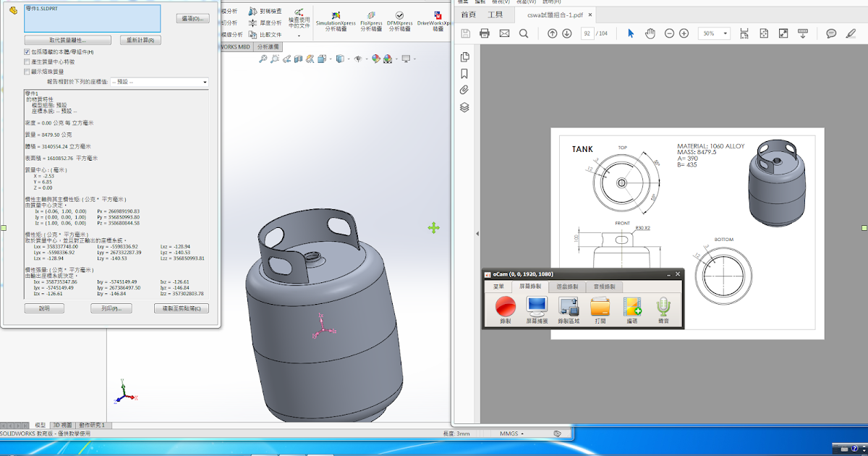Select the hand pan tool in PDF toolbar
The image size is (868, 456).
coord(650,33)
